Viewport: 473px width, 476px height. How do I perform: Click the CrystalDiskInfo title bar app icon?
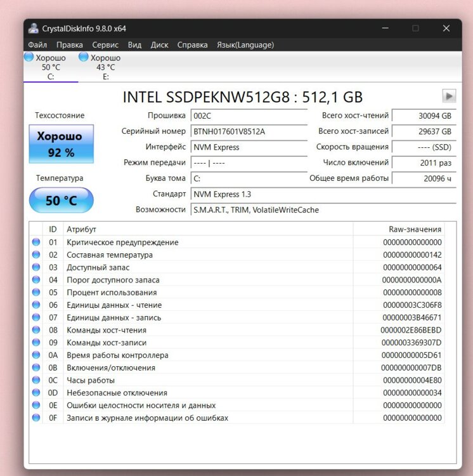(x=33, y=28)
